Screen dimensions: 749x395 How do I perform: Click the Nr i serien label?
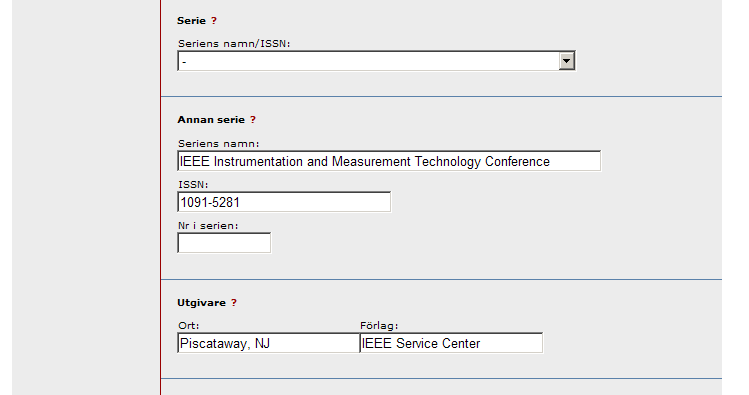(208, 225)
